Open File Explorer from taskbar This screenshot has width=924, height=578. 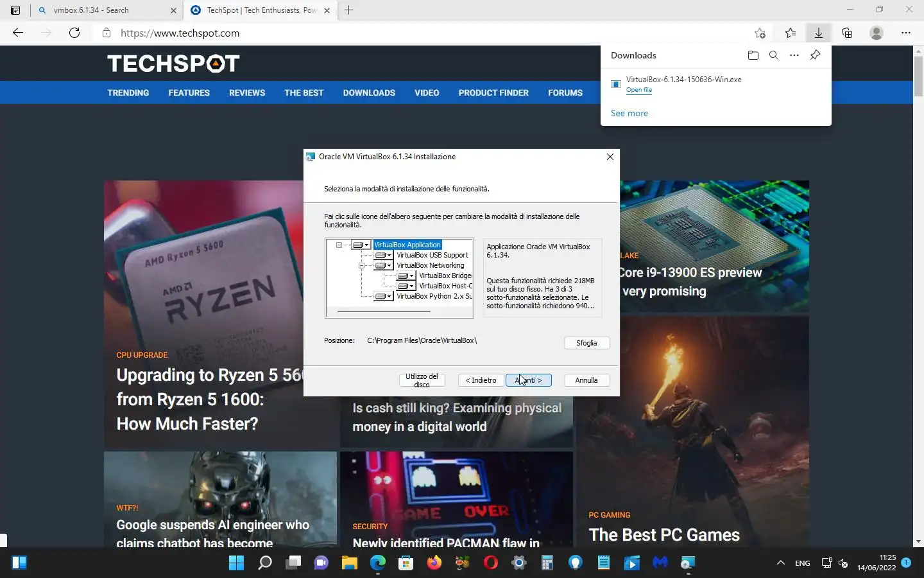(350, 563)
